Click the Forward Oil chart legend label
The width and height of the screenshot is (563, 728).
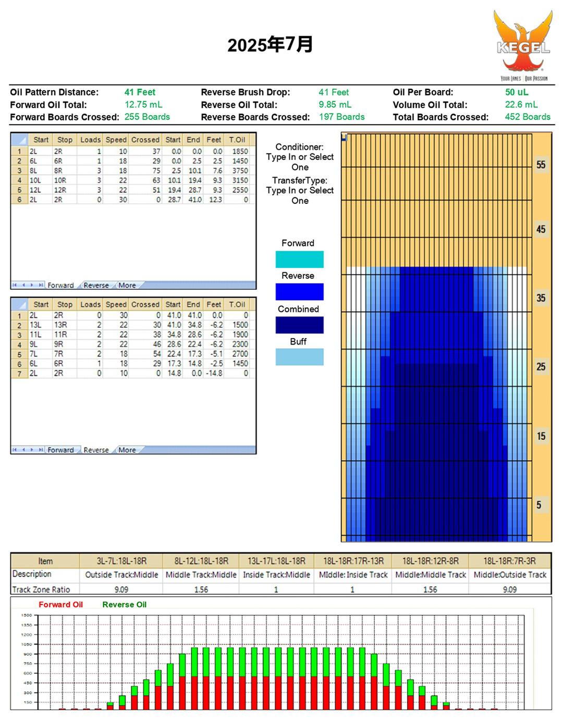click(x=60, y=604)
